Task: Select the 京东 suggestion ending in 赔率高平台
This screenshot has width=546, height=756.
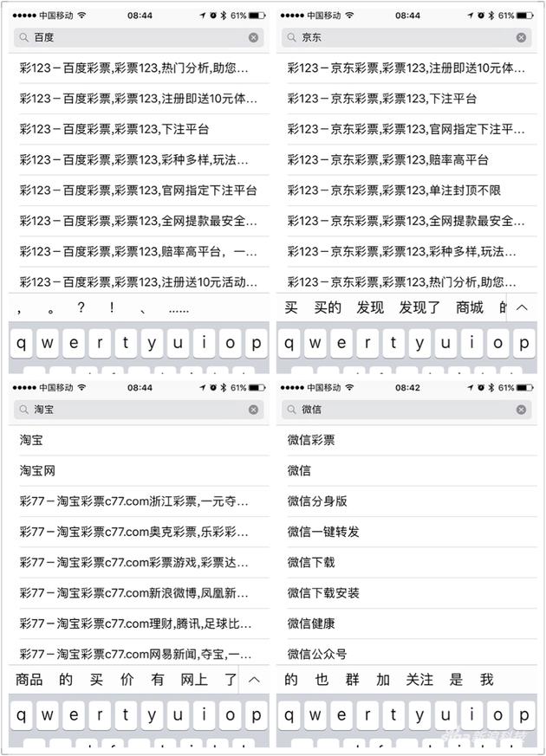Action: [406, 159]
